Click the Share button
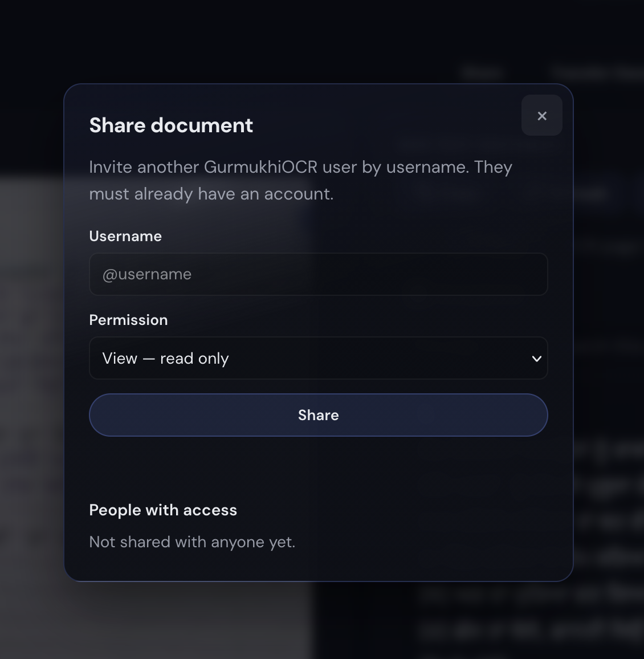Viewport: 644px width, 659px height. (318, 415)
